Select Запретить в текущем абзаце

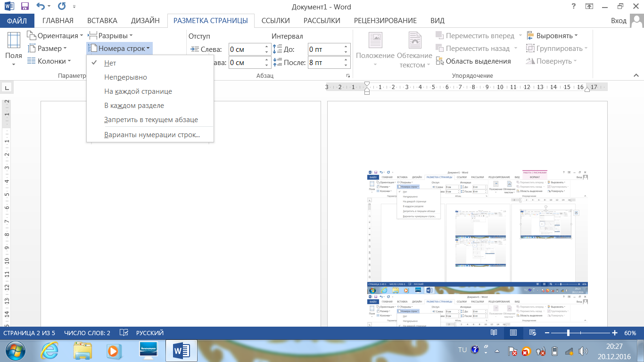pyautogui.click(x=150, y=120)
